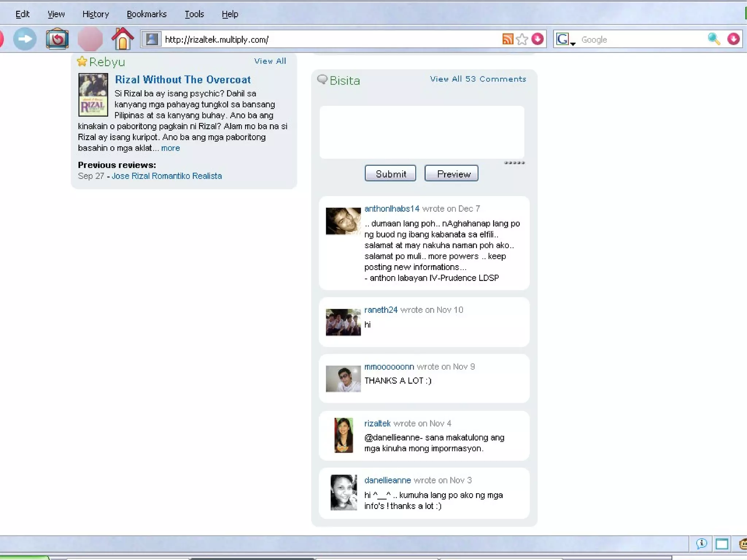Go to home page via house icon
Screen dimensions: 747x560
[x=123, y=39]
